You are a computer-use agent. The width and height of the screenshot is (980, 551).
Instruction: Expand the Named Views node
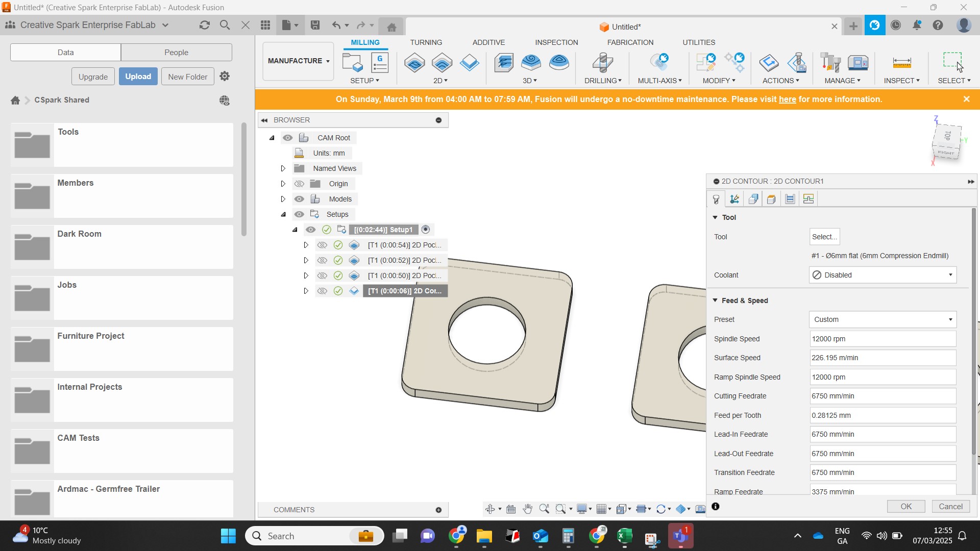[283, 168]
